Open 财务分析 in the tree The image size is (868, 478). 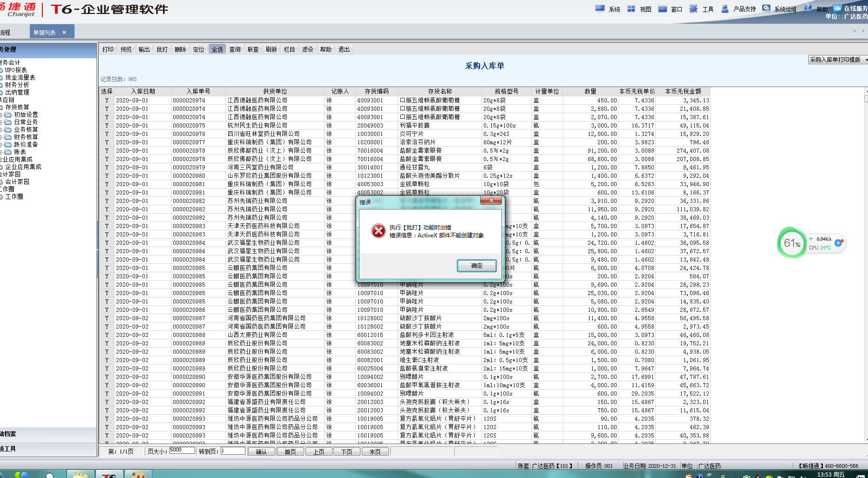[17, 85]
